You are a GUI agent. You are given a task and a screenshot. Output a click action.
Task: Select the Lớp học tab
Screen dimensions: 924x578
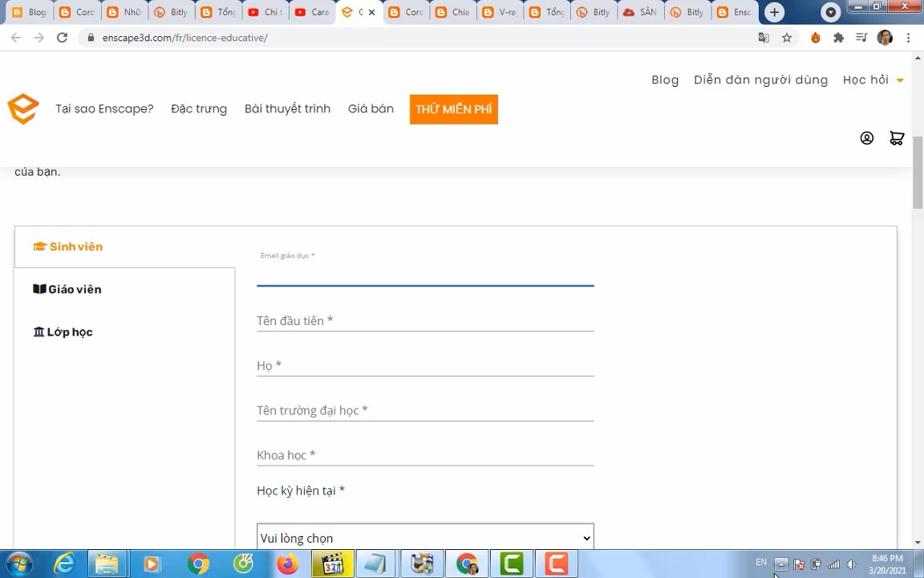click(63, 332)
